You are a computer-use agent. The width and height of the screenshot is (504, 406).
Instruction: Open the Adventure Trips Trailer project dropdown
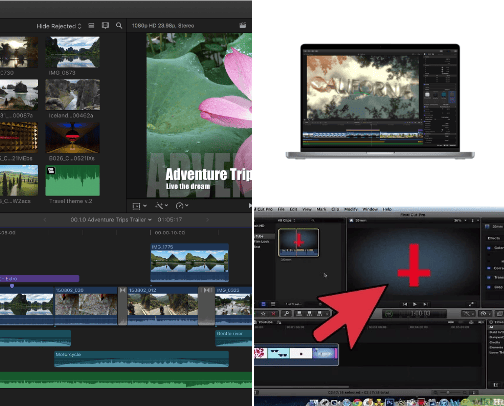[x=111, y=220]
